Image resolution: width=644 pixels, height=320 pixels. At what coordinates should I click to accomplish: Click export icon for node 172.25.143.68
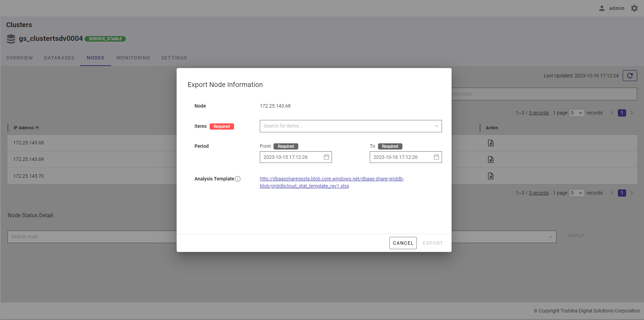coord(490,143)
